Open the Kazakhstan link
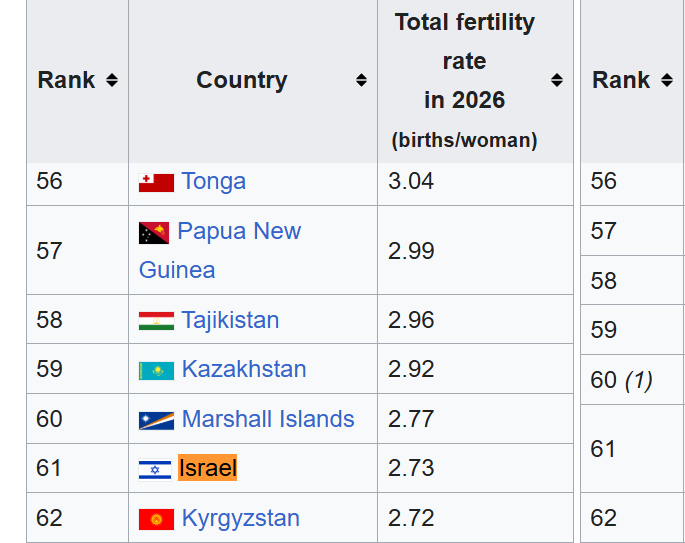Image resolution: width=685 pixels, height=543 pixels. (244, 369)
